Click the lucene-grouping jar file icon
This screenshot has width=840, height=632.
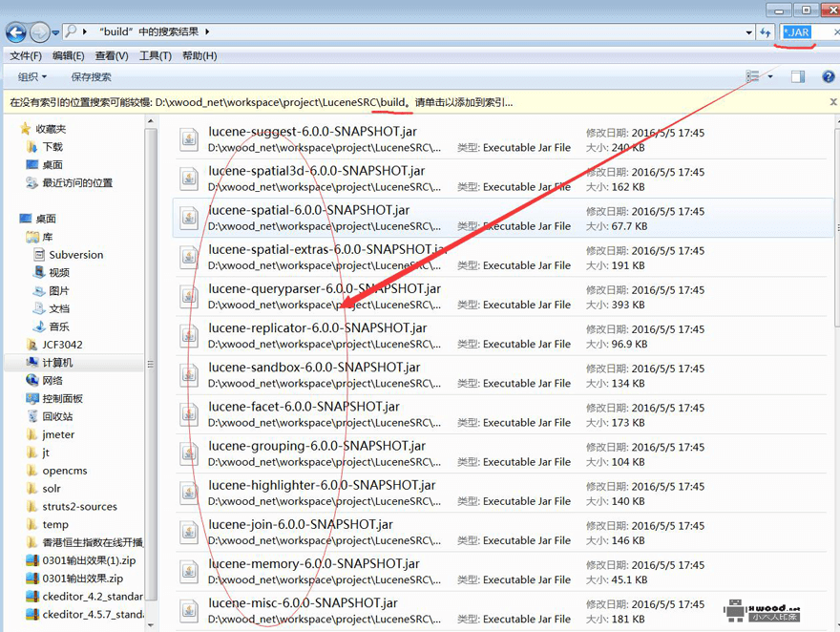coord(189,453)
